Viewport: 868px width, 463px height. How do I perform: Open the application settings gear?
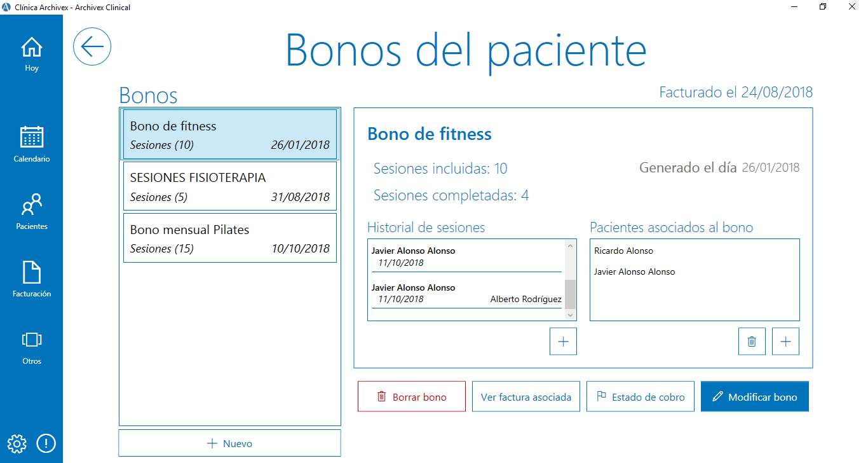click(17, 443)
